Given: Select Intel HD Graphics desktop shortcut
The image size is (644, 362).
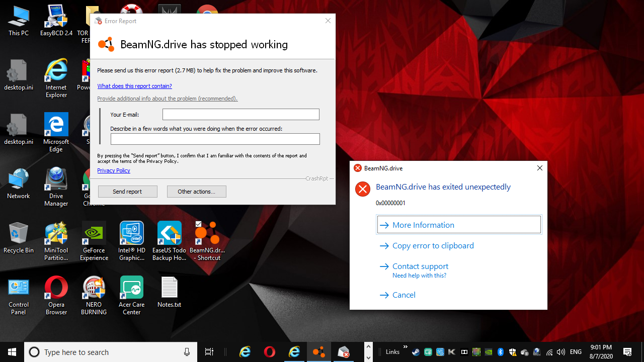Looking at the screenshot, I should click(132, 242).
